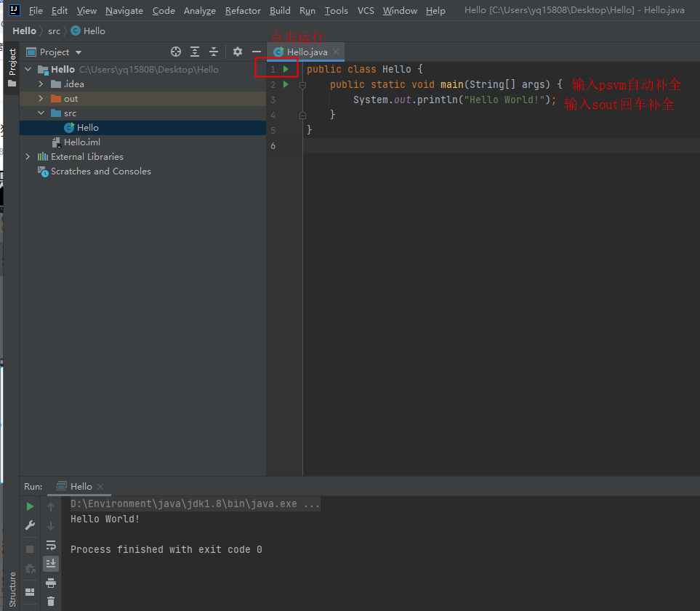Click the println statement on line 3
The image size is (700, 611).
pos(454,100)
